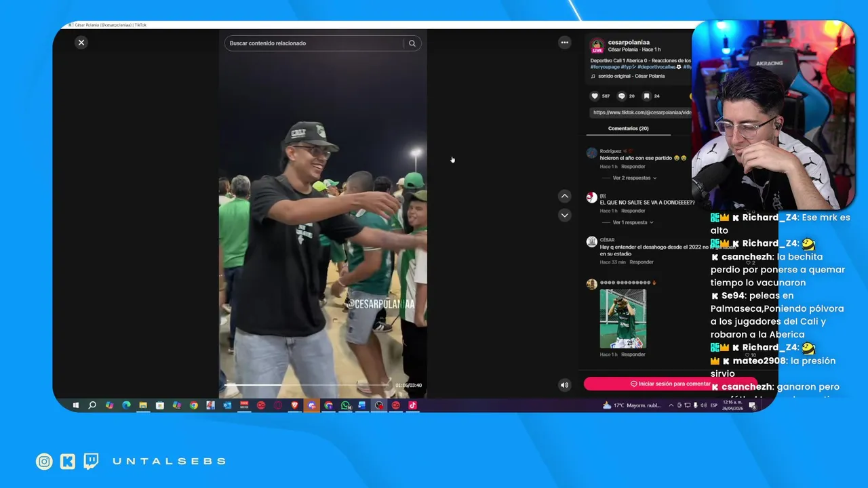
Task: Mute the video with the speaker icon
Action: tap(564, 385)
